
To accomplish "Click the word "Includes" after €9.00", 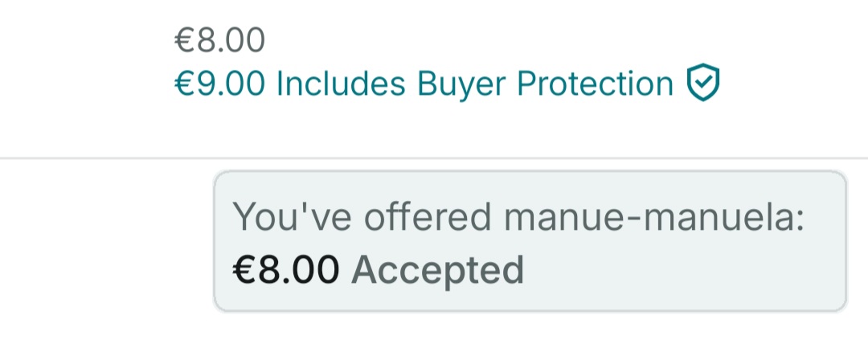I will [341, 84].
